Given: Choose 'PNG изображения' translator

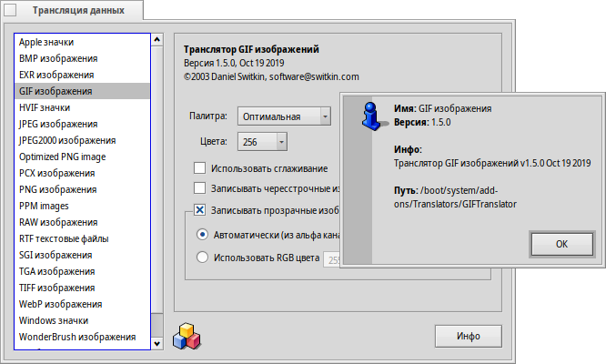Looking at the screenshot, I should pyautogui.click(x=57, y=189).
